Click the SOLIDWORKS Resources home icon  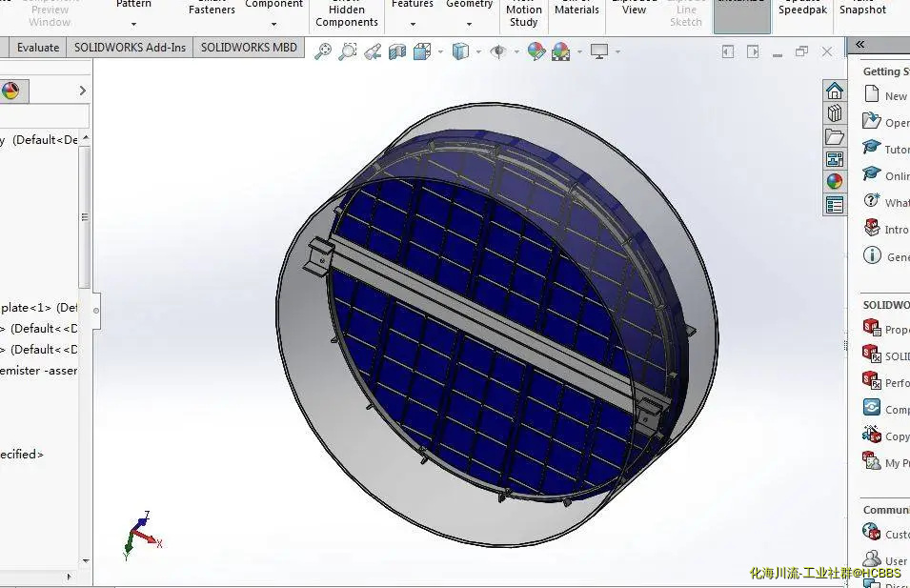click(835, 91)
